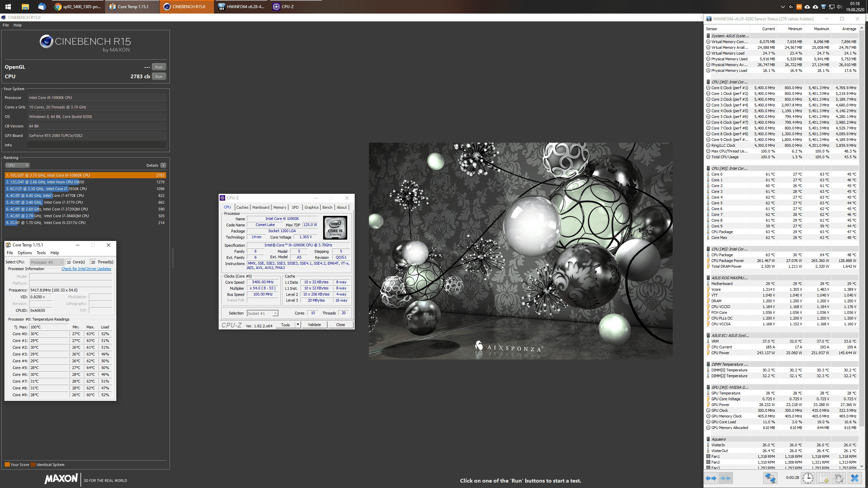Image resolution: width=868 pixels, height=488 pixels.
Task: Bring up HWiNFO64 from the taskbar
Action: click(x=241, y=6)
